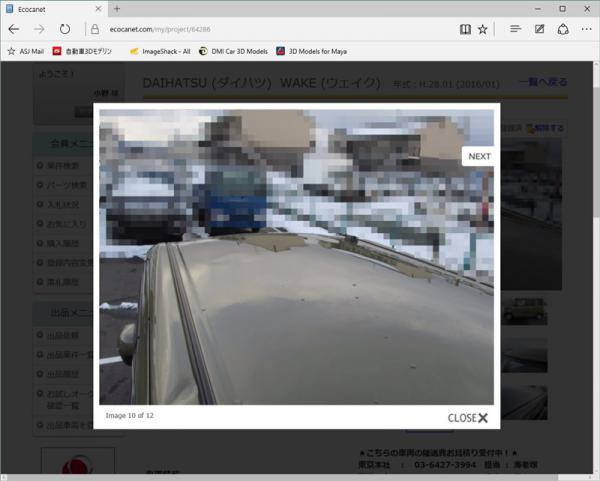The width and height of the screenshot is (600, 481).
Task: Click the Image 10 of 12 caption
Action: 129,416
